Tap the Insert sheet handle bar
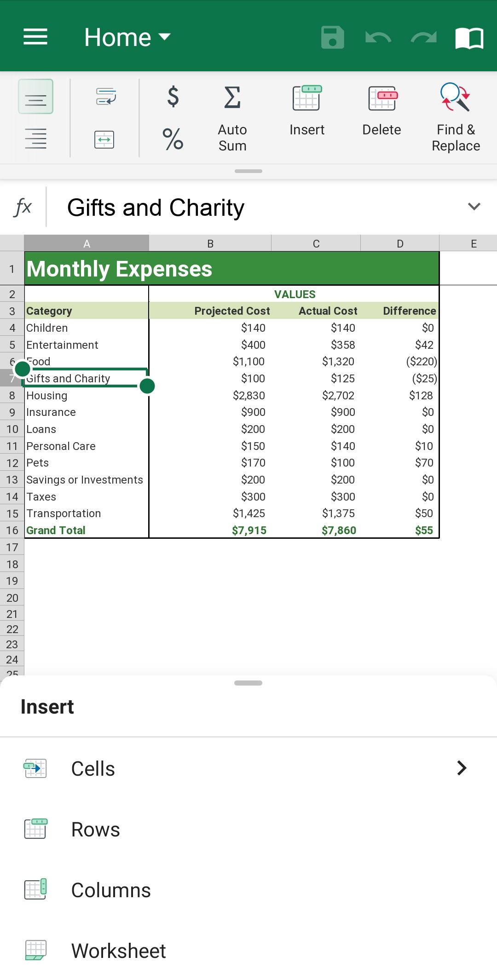The image size is (497, 980). click(x=248, y=683)
